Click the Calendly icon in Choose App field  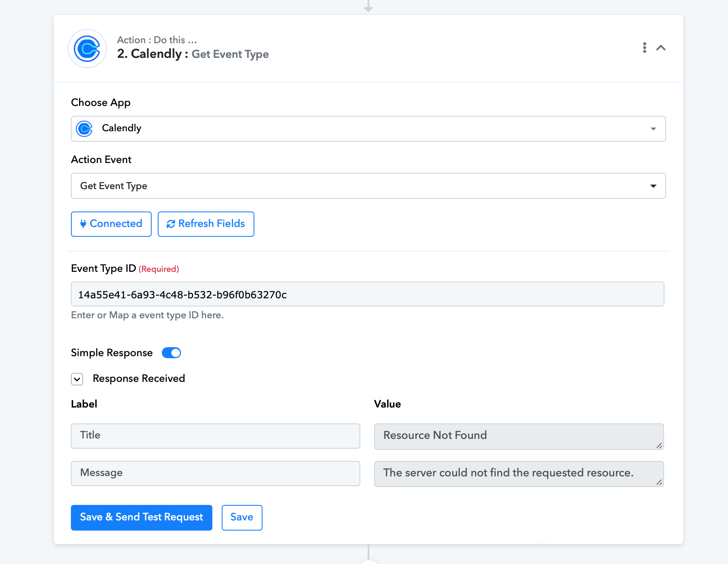point(84,129)
